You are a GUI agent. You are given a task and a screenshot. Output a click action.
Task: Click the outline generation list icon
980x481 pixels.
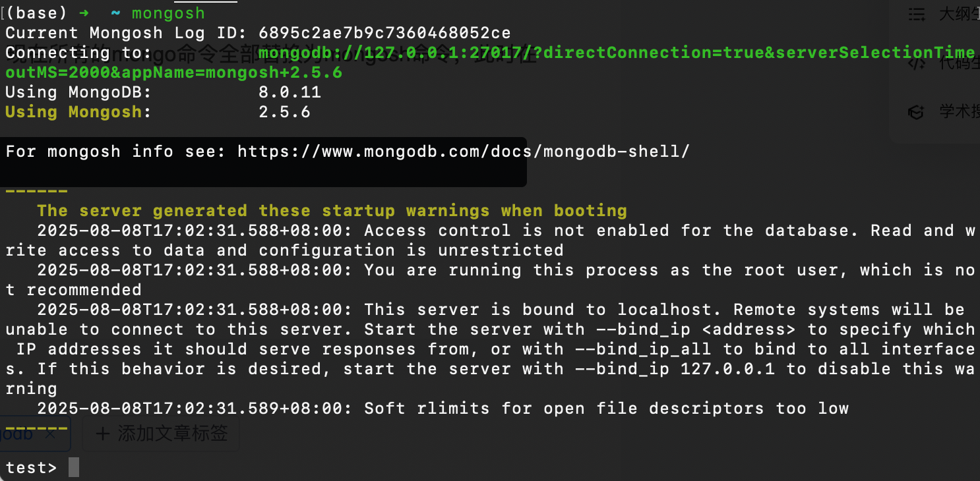pos(916,14)
